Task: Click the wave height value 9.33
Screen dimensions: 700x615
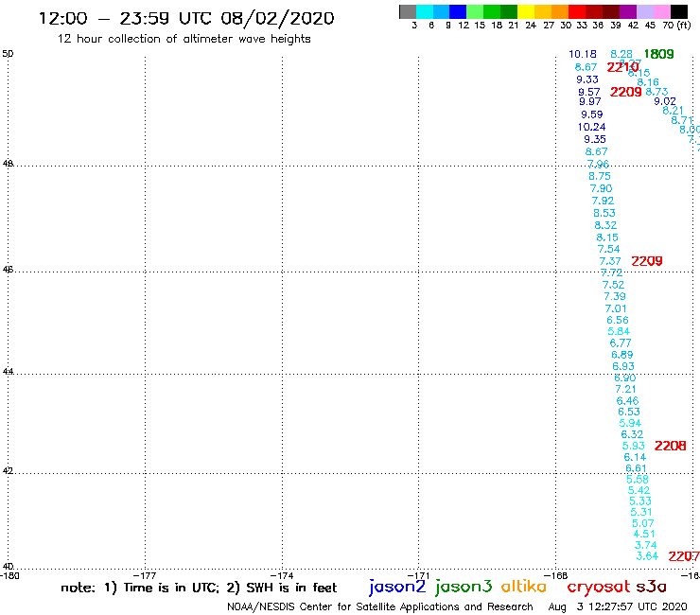Action: point(587,79)
